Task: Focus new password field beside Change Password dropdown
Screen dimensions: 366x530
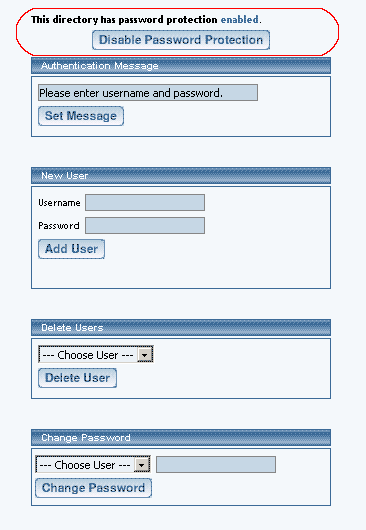Action: click(216, 464)
